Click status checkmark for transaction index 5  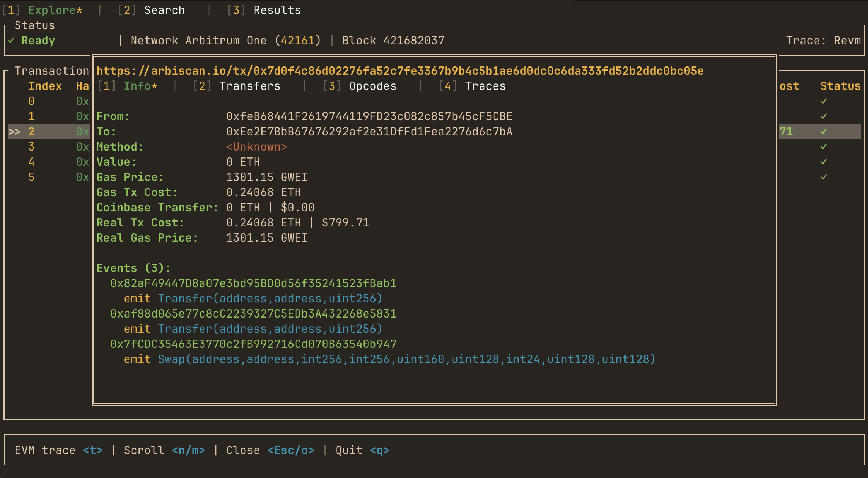point(823,177)
